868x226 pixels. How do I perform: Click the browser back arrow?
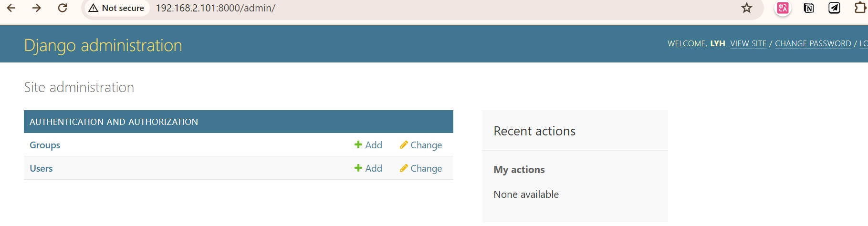coord(11,8)
